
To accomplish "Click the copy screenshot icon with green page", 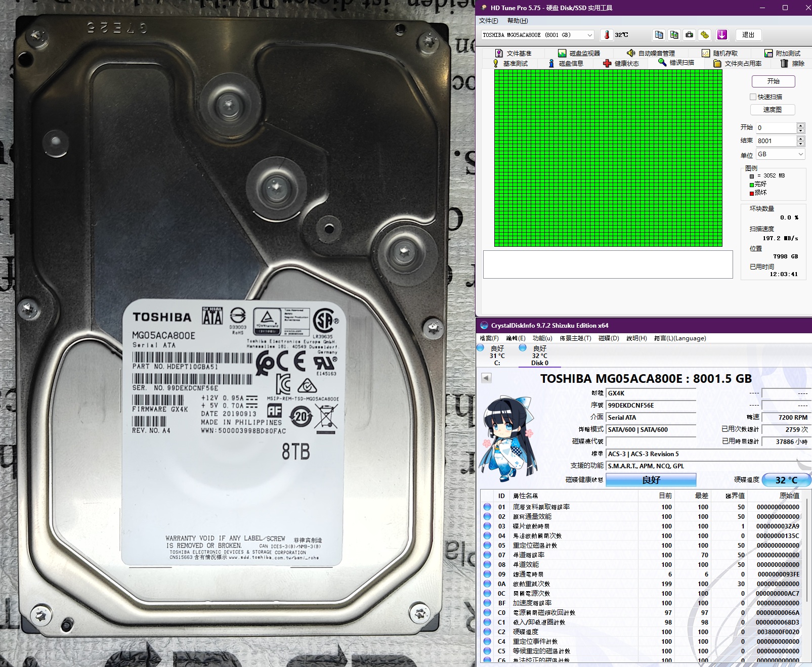I will coord(674,35).
